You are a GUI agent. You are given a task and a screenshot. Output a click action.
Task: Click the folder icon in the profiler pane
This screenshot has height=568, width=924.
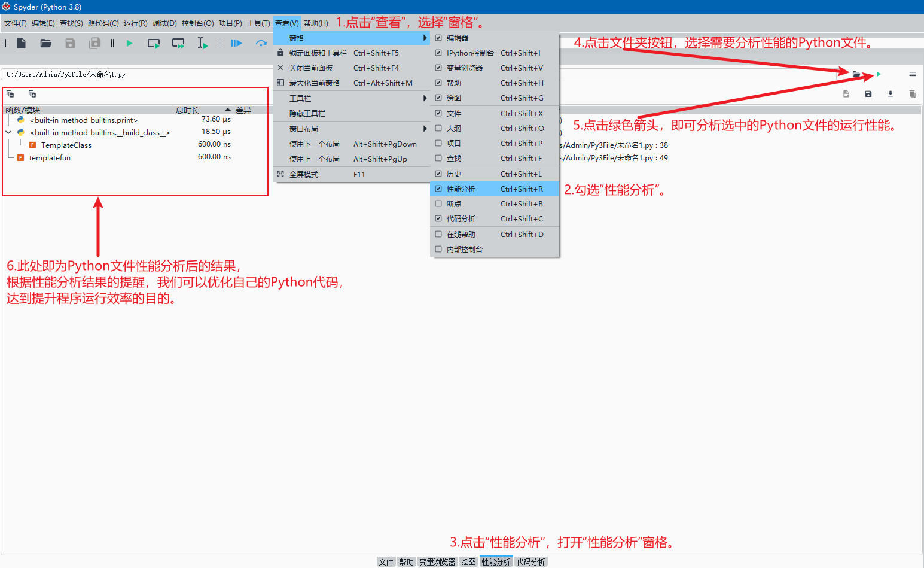[x=858, y=74]
